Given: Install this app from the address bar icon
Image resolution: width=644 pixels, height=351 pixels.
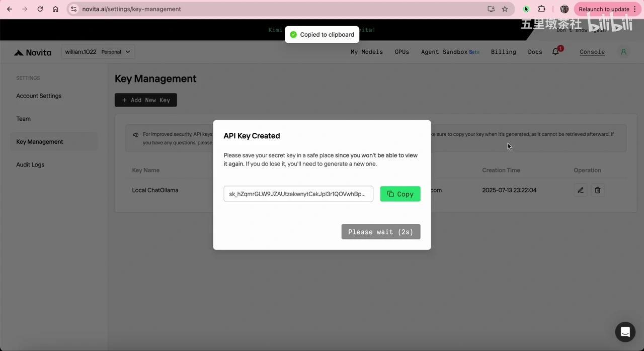Looking at the screenshot, I should [491, 9].
